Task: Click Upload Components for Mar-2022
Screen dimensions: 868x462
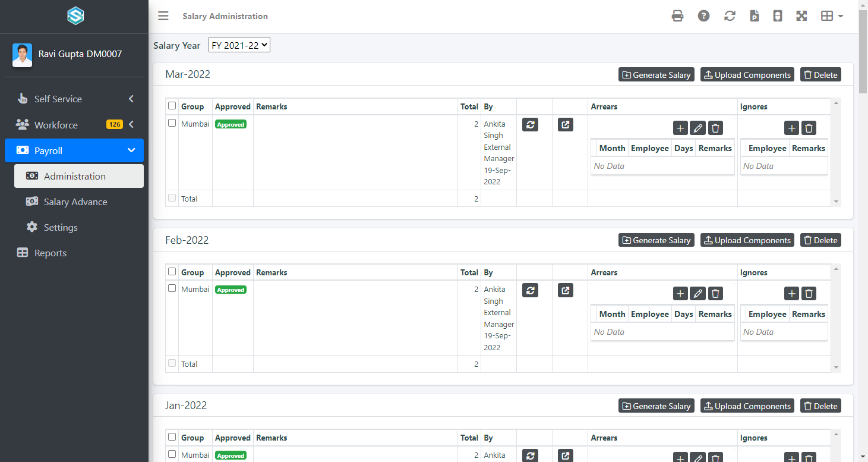Action: pos(747,75)
